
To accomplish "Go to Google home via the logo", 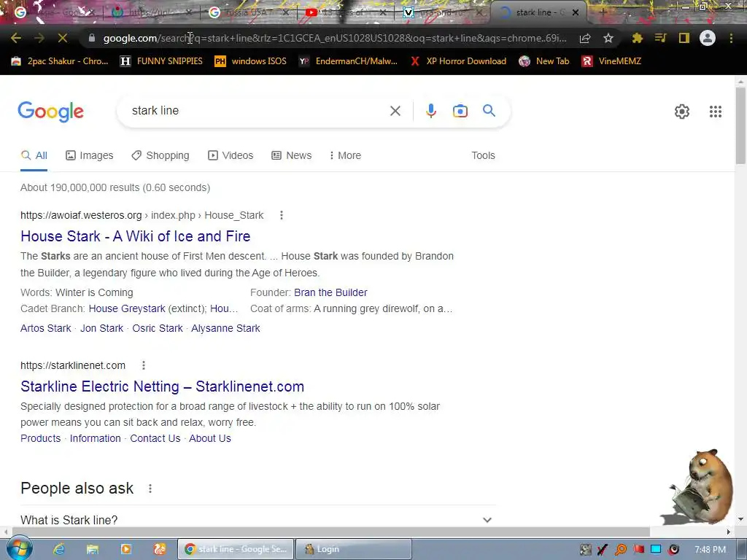I will click(x=51, y=112).
